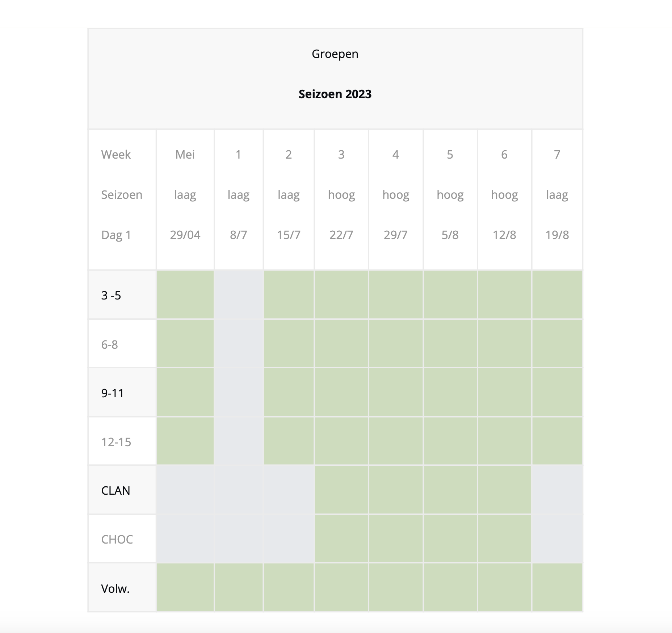The width and height of the screenshot is (672, 633).
Task: Select the 6-8 age group label
Action: pyautogui.click(x=110, y=344)
